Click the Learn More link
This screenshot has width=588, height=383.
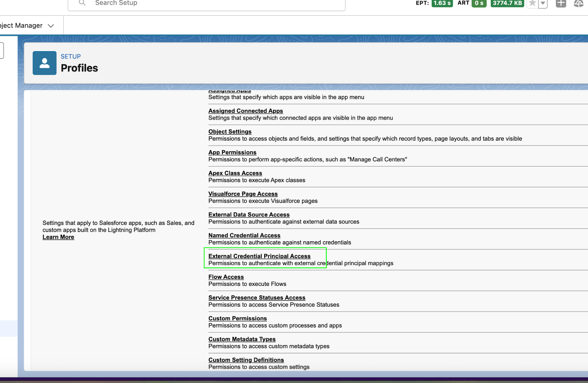58,237
